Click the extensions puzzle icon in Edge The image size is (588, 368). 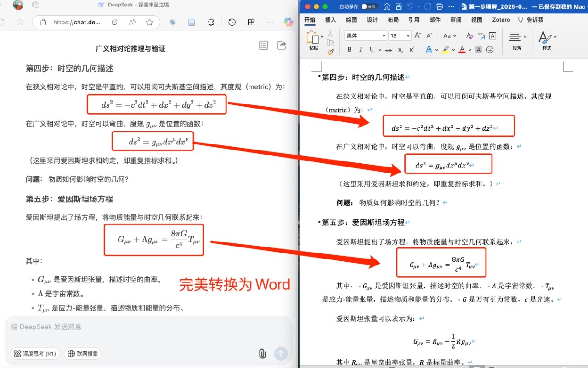click(211, 22)
